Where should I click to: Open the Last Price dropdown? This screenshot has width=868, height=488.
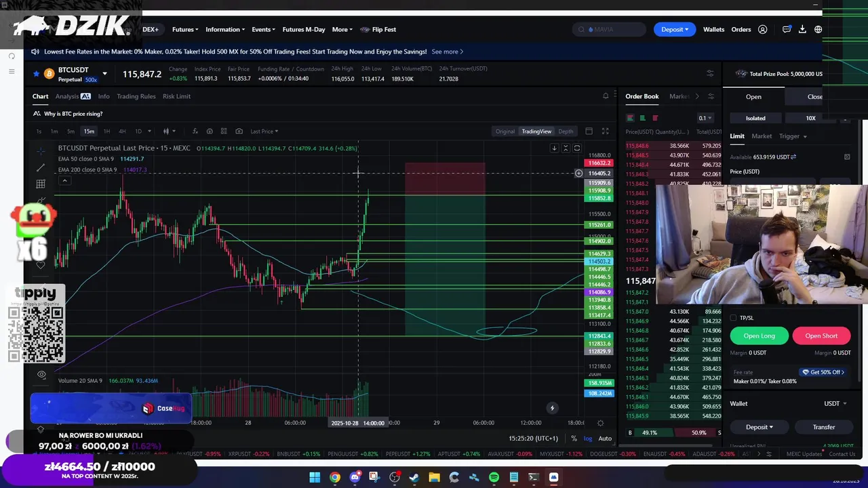(264, 131)
